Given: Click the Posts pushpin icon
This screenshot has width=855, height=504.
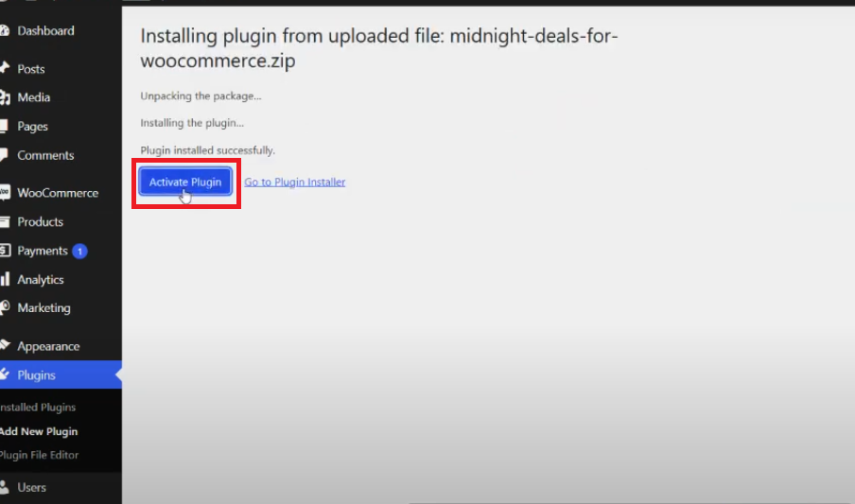Looking at the screenshot, I should pos(5,69).
